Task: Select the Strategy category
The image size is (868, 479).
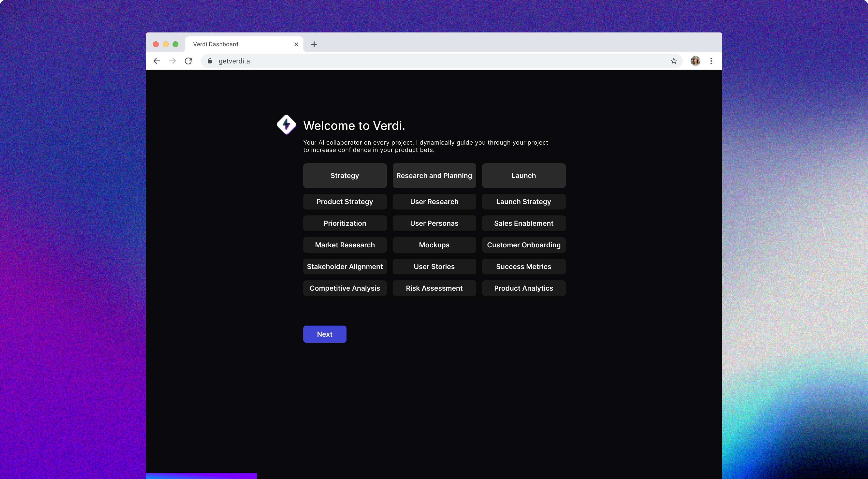Action: click(x=345, y=176)
